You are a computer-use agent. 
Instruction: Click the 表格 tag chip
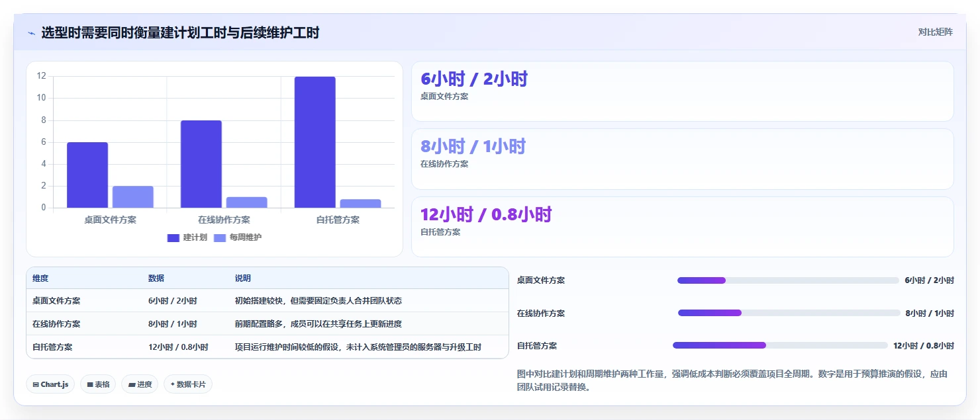point(98,384)
